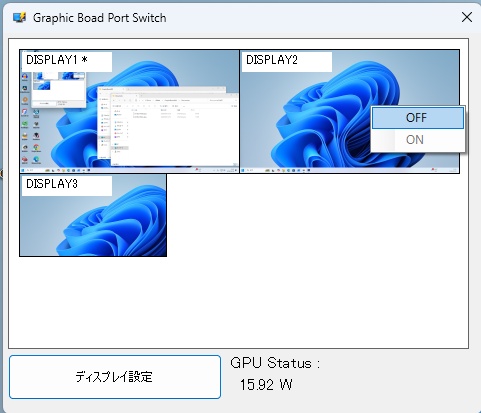
Task: Close the Graphic Boad Port Switch window
Action: click(x=467, y=17)
